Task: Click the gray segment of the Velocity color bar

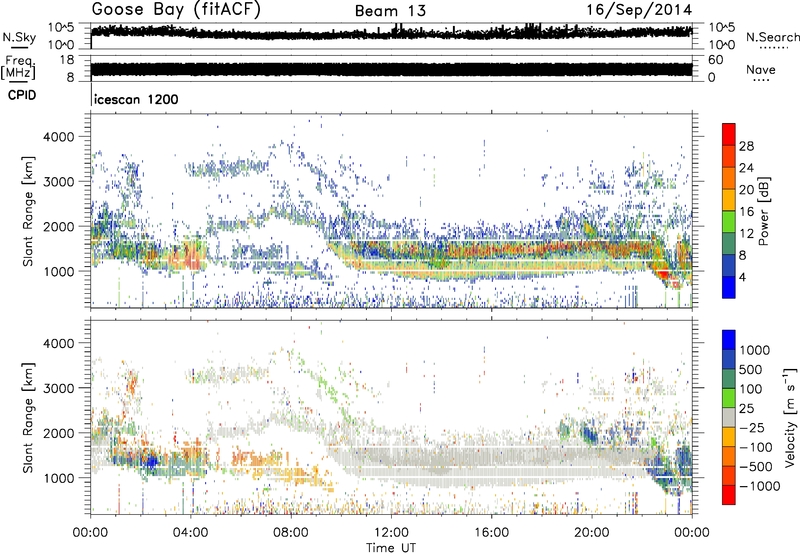Action: [x=729, y=417]
